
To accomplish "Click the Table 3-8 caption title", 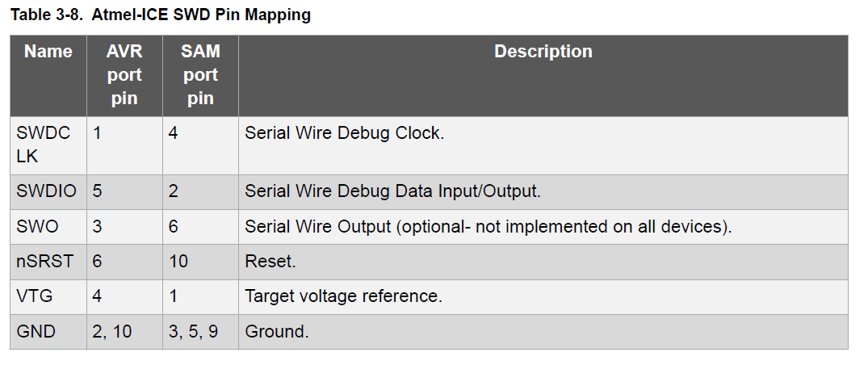I will tap(160, 15).
